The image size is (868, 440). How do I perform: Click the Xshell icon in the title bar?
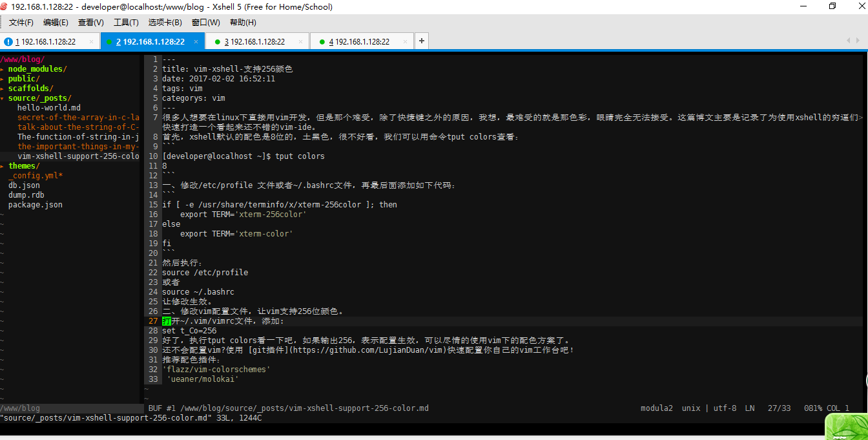click(x=5, y=7)
